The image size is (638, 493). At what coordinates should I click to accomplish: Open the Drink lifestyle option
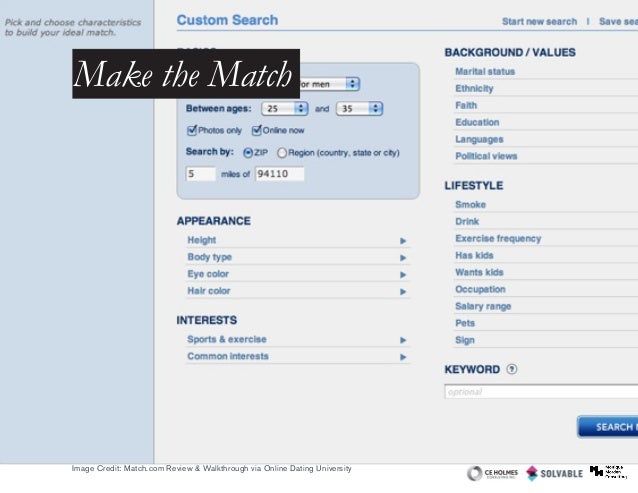[x=467, y=222]
